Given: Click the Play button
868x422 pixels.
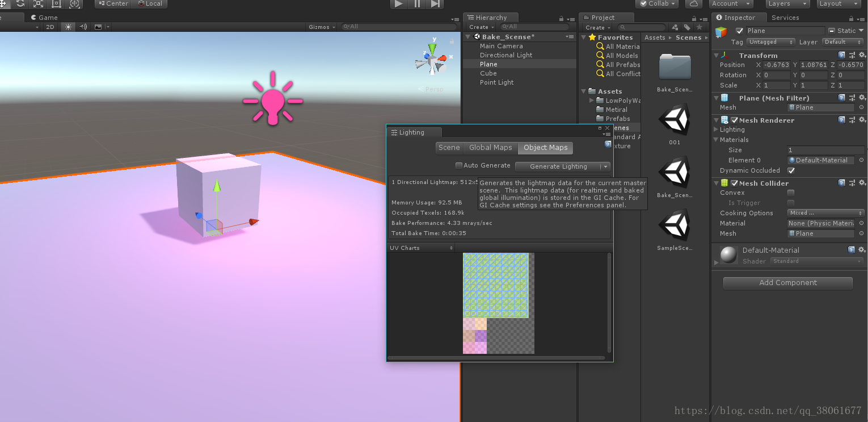Looking at the screenshot, I should pos(399,4).
